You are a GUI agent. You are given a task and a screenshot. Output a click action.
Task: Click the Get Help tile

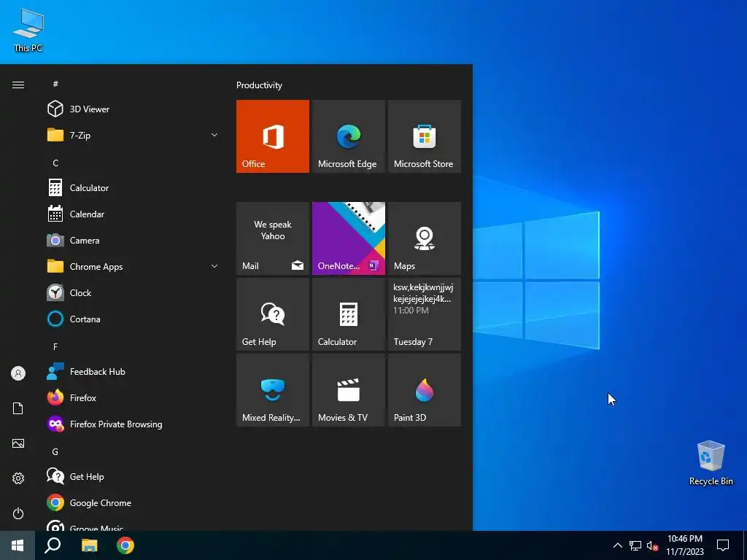pyautogui.click(x=273, y=314)
